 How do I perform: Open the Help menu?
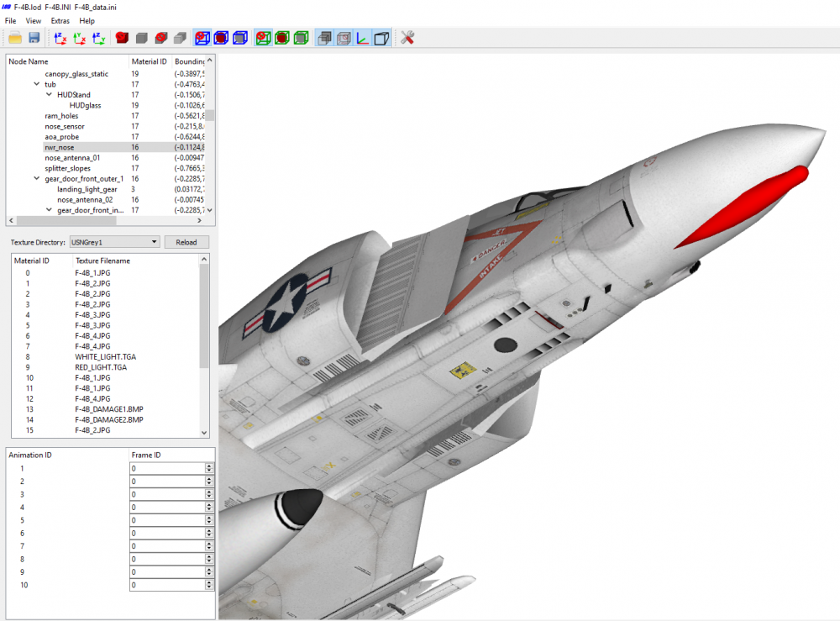[x=87, y=21]
